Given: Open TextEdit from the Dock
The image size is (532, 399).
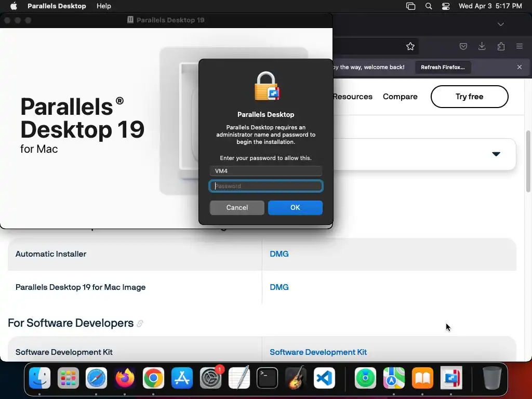Looking at the screenshot, I should [239, 378].
